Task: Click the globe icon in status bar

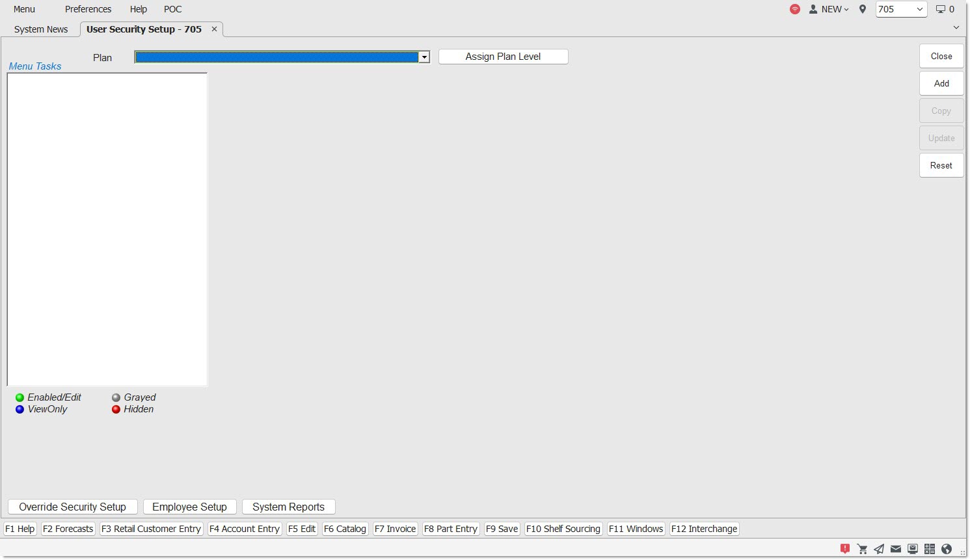Action: pyautogui.click(x=947, y=549)
